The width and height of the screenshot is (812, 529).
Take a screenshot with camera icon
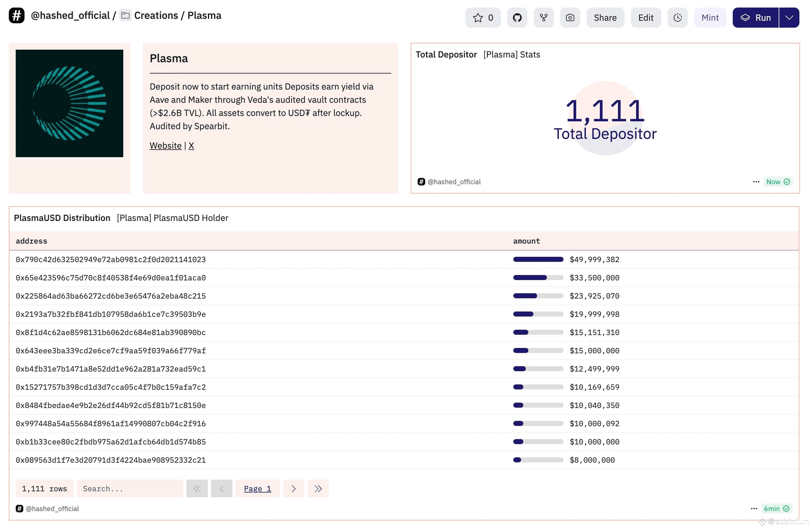(570, 18)
